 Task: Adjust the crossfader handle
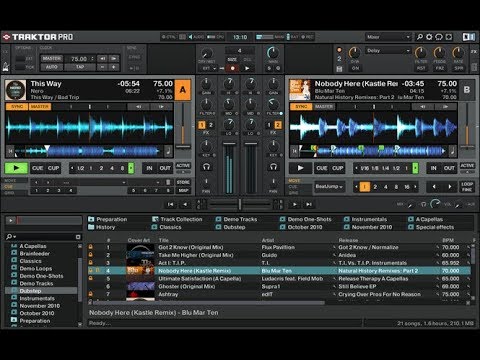pos(240,204)
